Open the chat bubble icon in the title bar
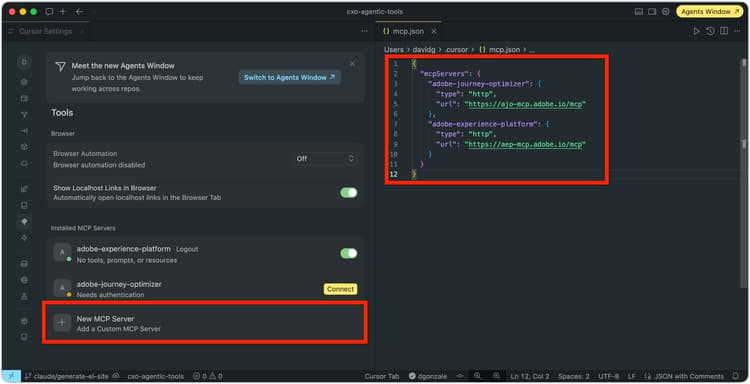The height and width of the screenshot is (384, 750). point(49,11)
